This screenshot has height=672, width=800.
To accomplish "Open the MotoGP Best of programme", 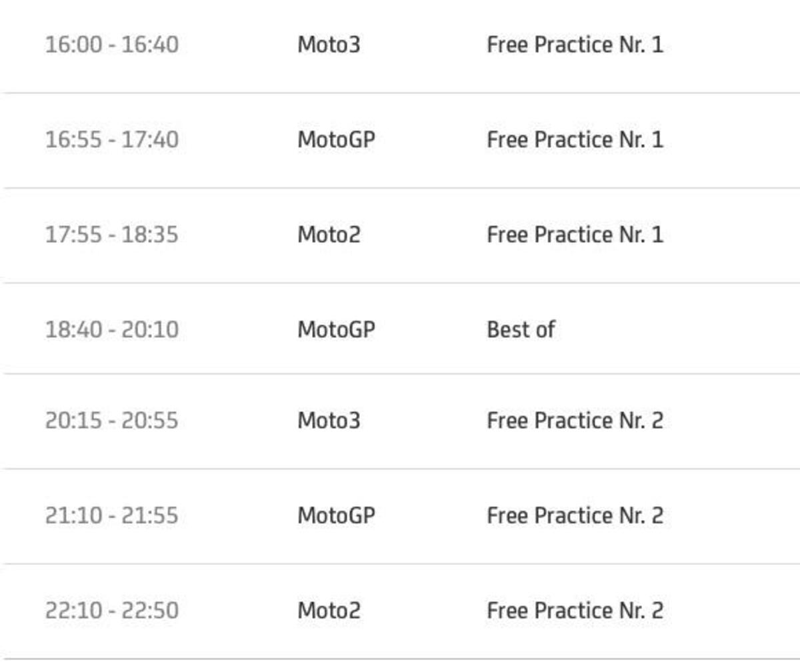I will pos(521,329).
